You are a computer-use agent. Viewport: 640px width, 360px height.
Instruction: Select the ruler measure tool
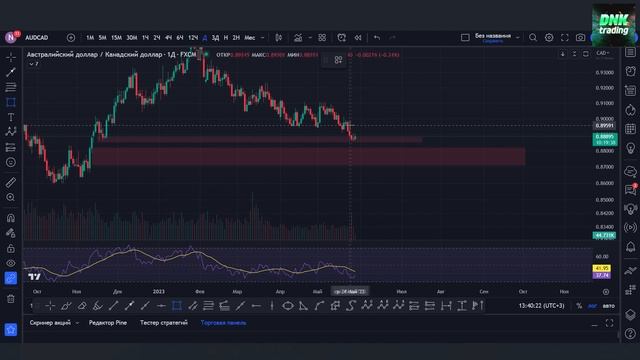[11, 182]
